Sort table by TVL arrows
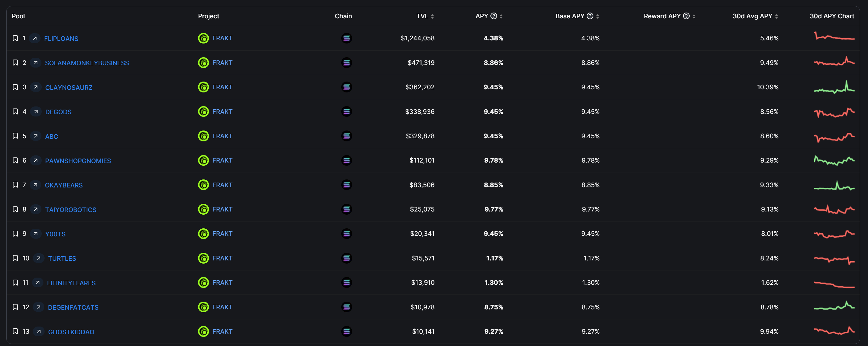The width and height of the screenshot is (868, 346). point(432,16)
